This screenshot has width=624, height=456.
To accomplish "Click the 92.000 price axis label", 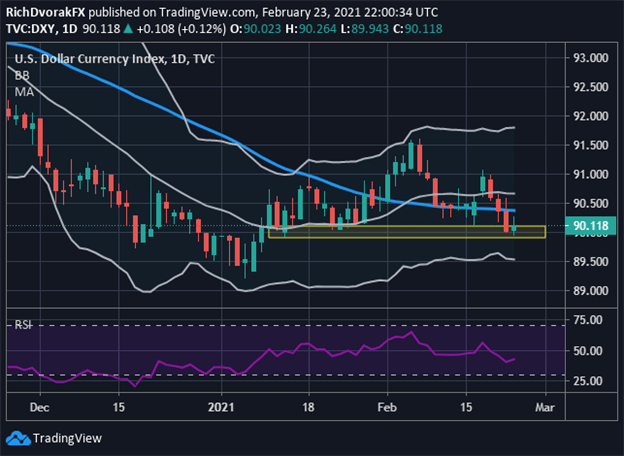I will tap(591, 116).
